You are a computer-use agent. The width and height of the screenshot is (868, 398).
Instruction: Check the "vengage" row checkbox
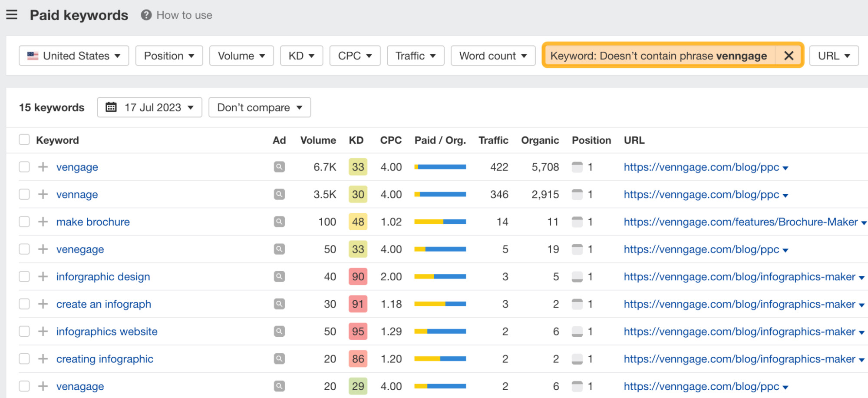tap(24, 167)
